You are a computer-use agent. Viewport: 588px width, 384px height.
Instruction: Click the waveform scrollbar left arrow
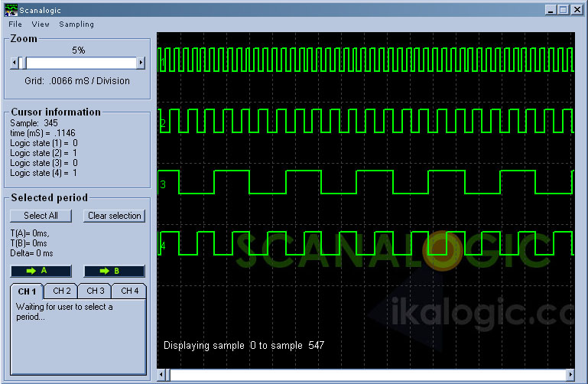click(161, 374)
